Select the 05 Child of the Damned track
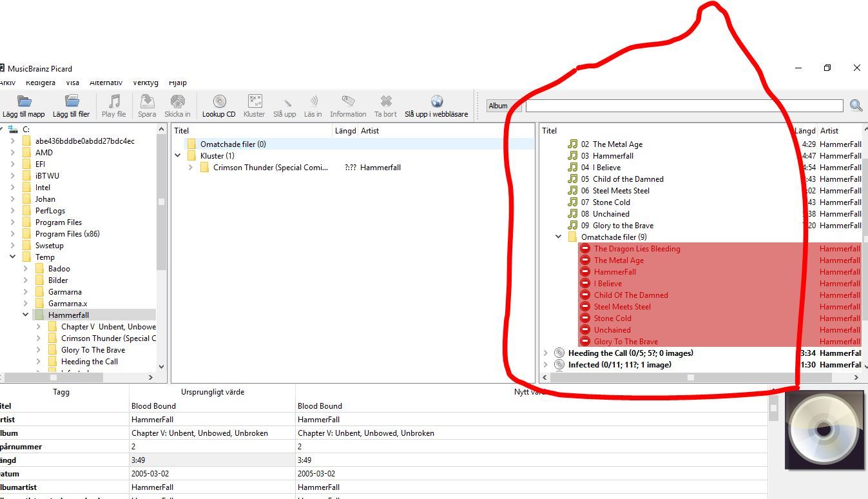The image size is (868, 499). pos(622,179)
